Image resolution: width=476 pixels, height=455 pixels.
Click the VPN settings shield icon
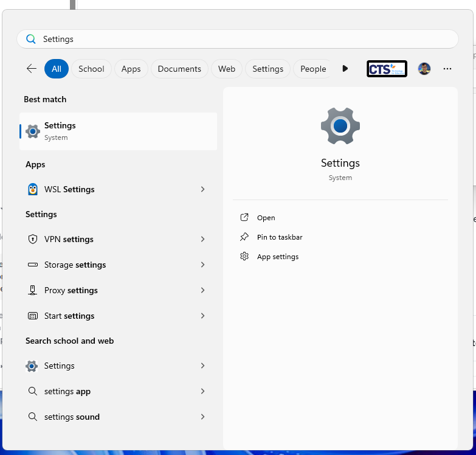[33, 239]
